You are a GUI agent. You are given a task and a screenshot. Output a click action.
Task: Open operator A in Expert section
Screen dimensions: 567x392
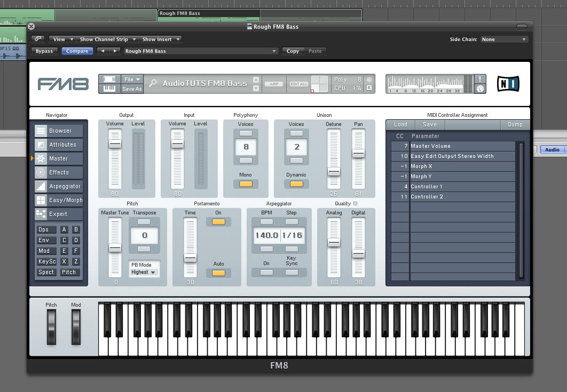64,229
